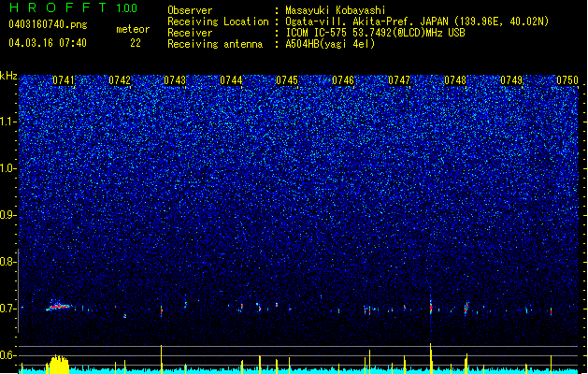Click the meteor label
Viewport: 588px width, 374px height.
[133, 29]
